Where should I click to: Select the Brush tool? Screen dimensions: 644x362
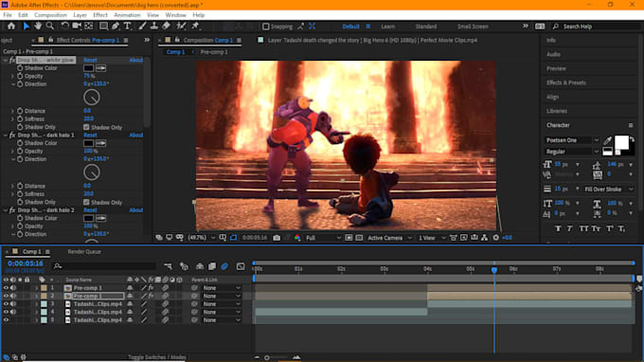142,27
